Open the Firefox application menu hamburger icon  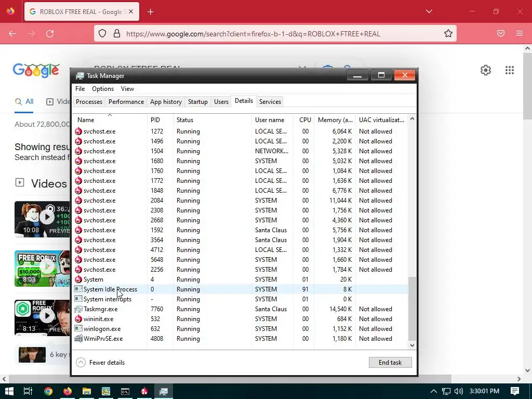tap(519, 33)
